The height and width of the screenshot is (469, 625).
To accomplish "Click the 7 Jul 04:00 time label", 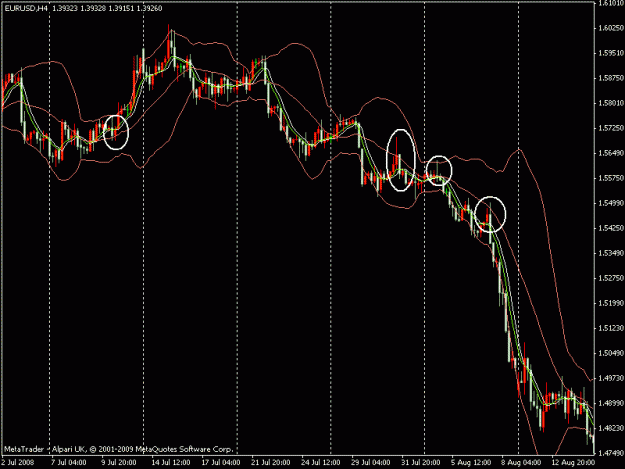I will point(68,463).
